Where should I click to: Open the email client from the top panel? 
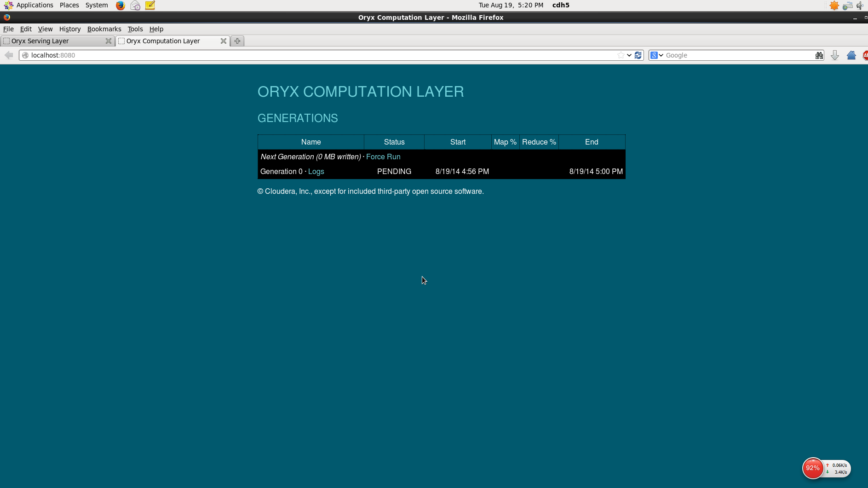[x=134, y=5]
